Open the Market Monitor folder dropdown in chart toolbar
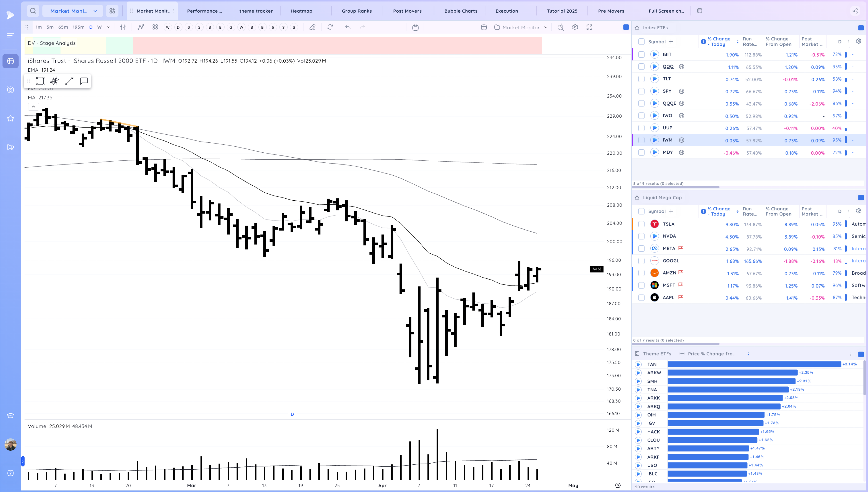 (521, 27)
